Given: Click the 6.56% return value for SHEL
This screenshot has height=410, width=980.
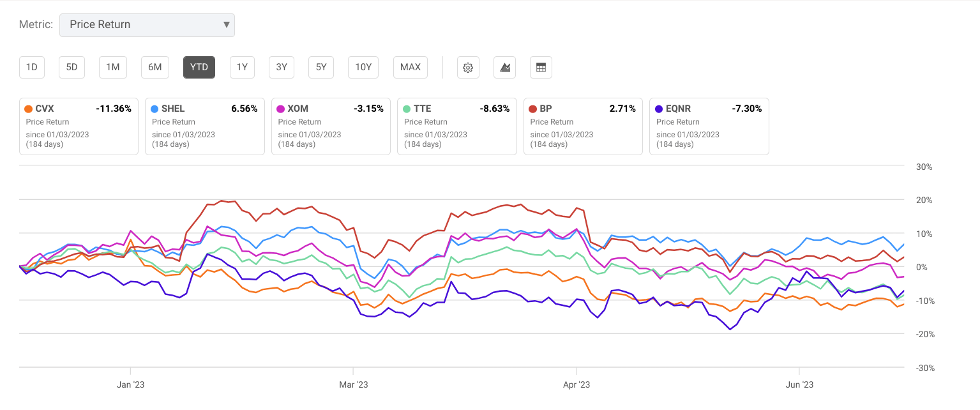Looking at the screenshot, I should [245, 109].
